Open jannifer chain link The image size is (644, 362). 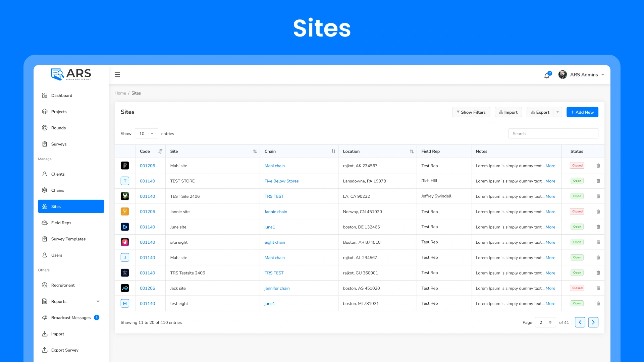coord(277,288)
